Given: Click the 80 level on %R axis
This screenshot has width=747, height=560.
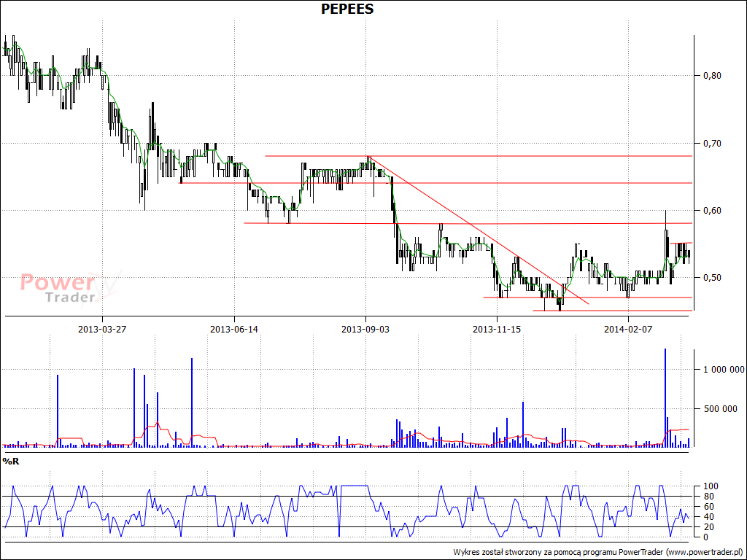Looking at the screenshot, I should point(708,496).
